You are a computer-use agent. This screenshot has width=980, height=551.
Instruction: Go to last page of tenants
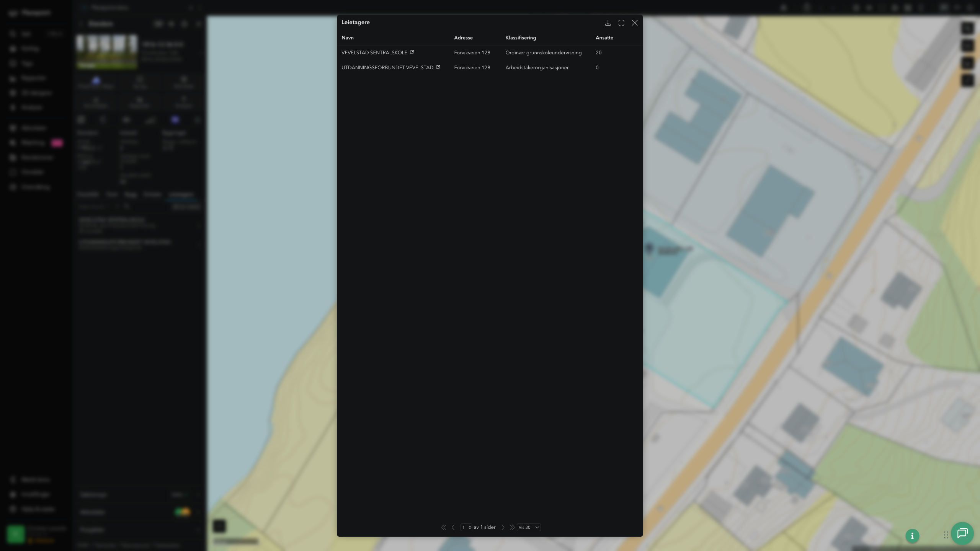[512, 527]
